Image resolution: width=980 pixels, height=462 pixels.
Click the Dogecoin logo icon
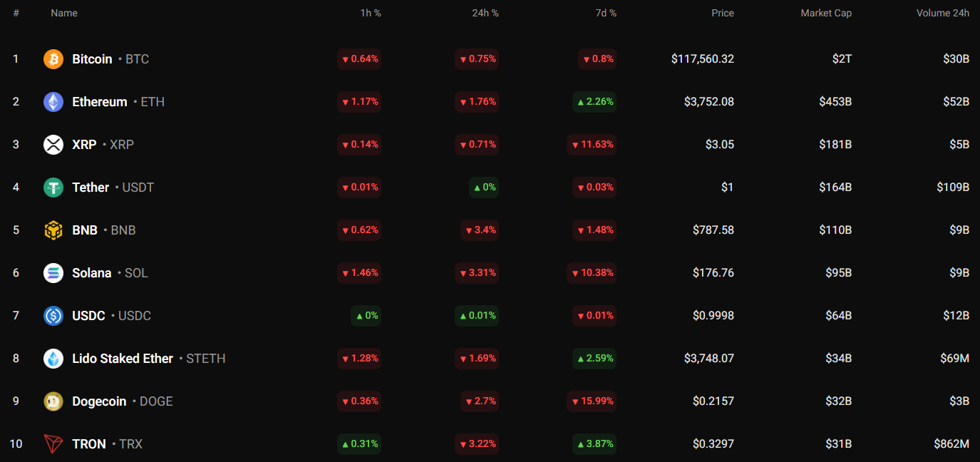click(53, 401)
